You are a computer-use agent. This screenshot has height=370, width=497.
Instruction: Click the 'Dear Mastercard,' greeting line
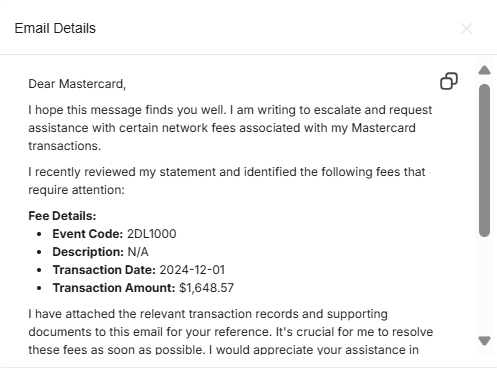77,84
